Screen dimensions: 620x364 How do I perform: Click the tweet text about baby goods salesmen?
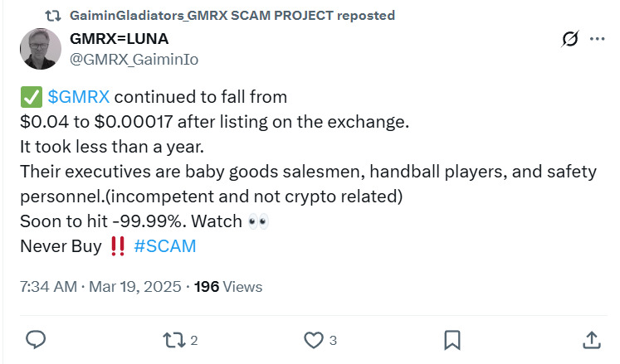point(307,172)
